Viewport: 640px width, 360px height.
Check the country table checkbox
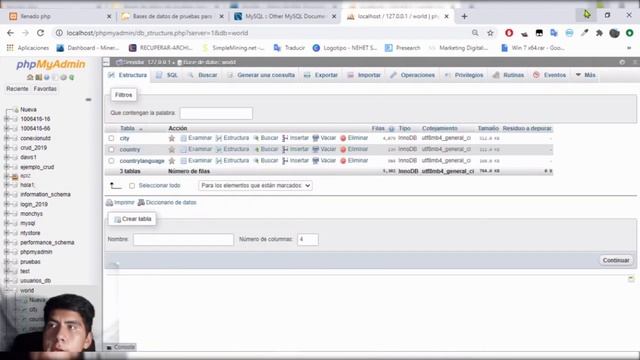click(111, 149)
